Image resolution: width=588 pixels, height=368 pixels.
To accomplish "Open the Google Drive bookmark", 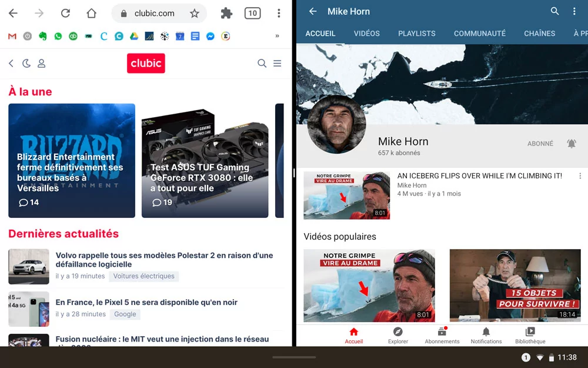I will [134, 36].
